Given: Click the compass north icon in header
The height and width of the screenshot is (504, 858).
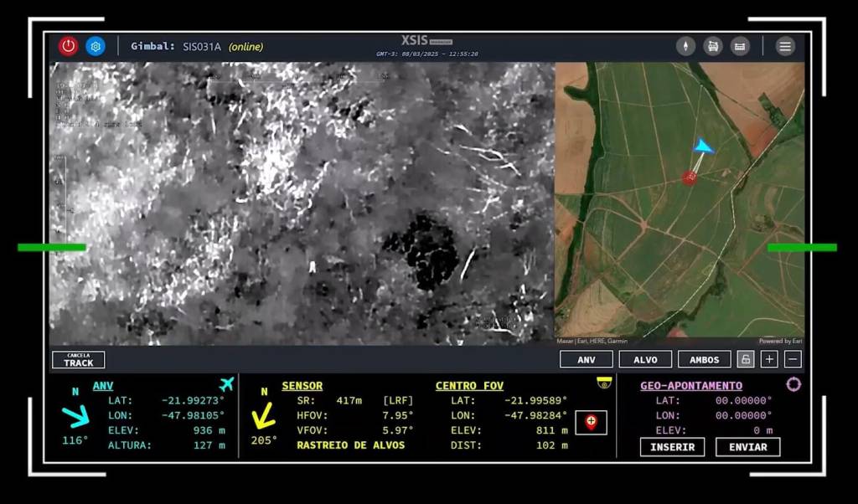Looking at the screenshot, I should (x=686, y=46).
